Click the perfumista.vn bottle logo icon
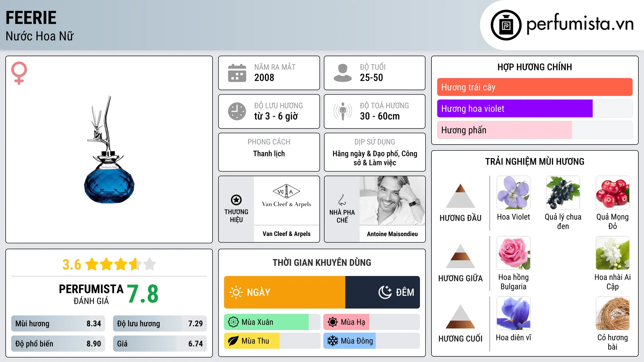The width and height of the screenshot is (644, 362). coord(506,25)
